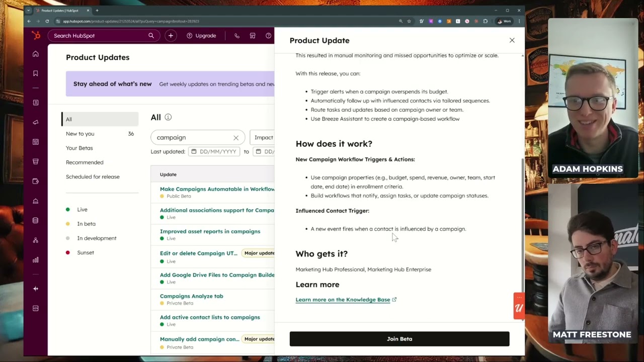Open Make Campaigns Automatable in Workflows update
The width and height of the screenshot is (644, 362).
click(x=217, y=189)
